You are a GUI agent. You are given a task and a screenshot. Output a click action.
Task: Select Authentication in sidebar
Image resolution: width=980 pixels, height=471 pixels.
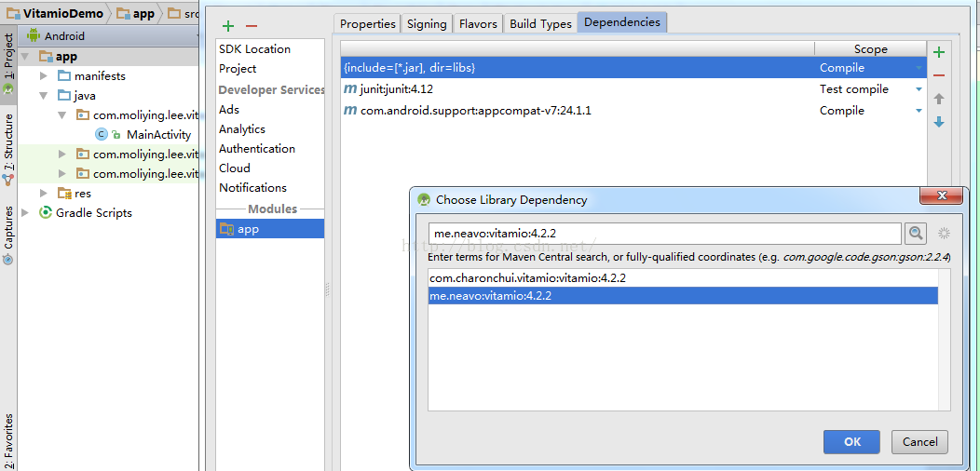pyautogui.click(x=257, y=149)
